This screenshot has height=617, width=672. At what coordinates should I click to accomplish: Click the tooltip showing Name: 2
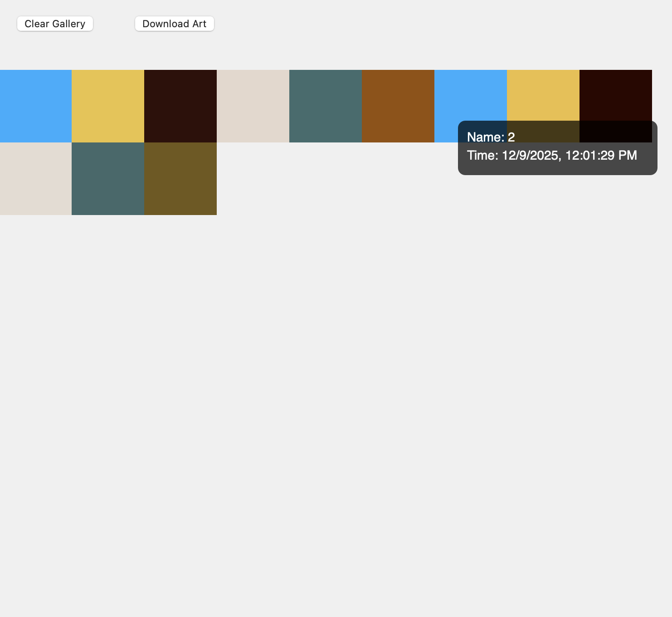pos(492,137)
